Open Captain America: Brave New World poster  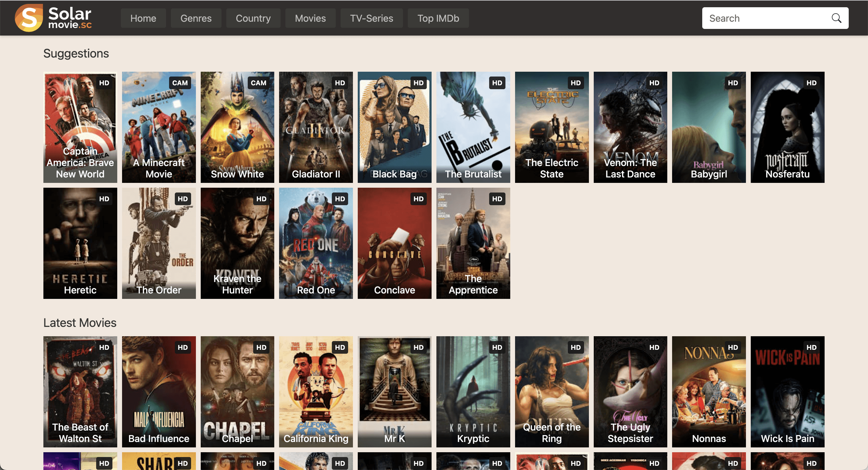tap(80, 127)
